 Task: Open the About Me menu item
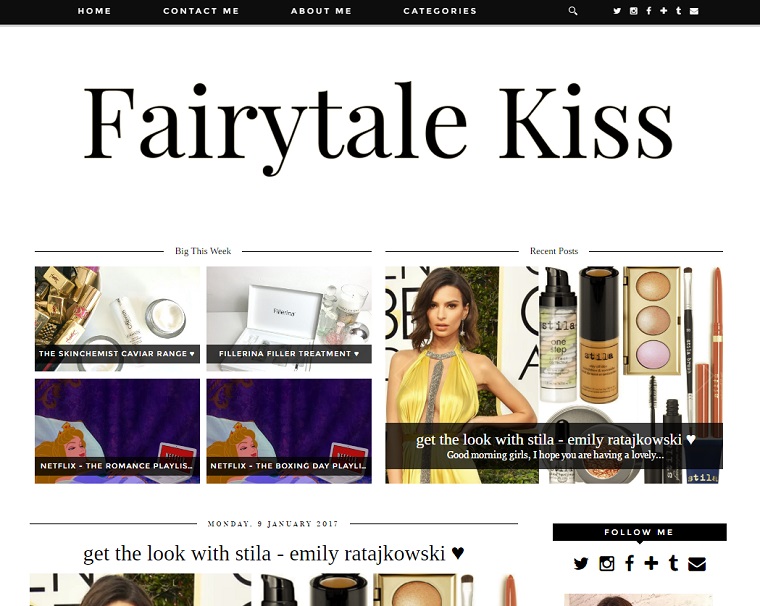tap(321, 11)
